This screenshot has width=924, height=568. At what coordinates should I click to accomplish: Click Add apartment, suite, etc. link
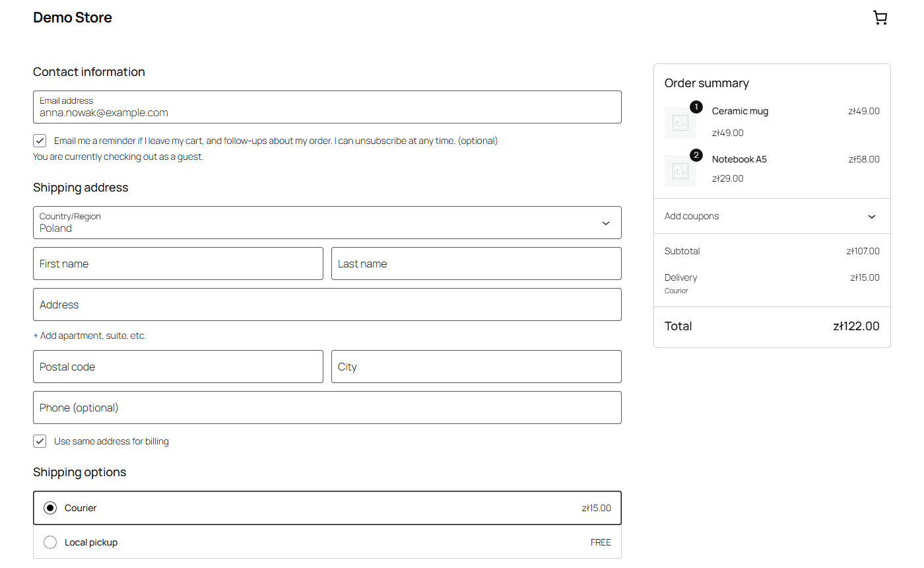90,336
